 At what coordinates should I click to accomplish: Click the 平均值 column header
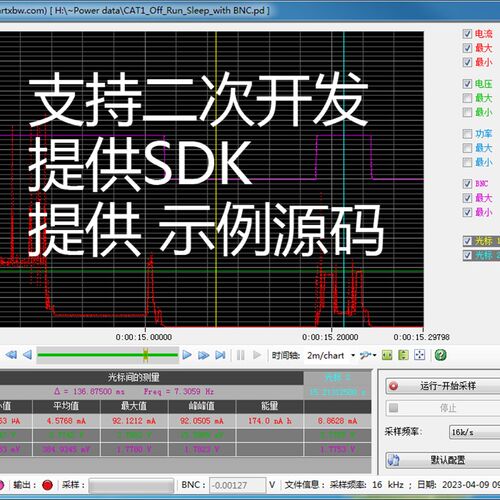click(x=66, y=406)
